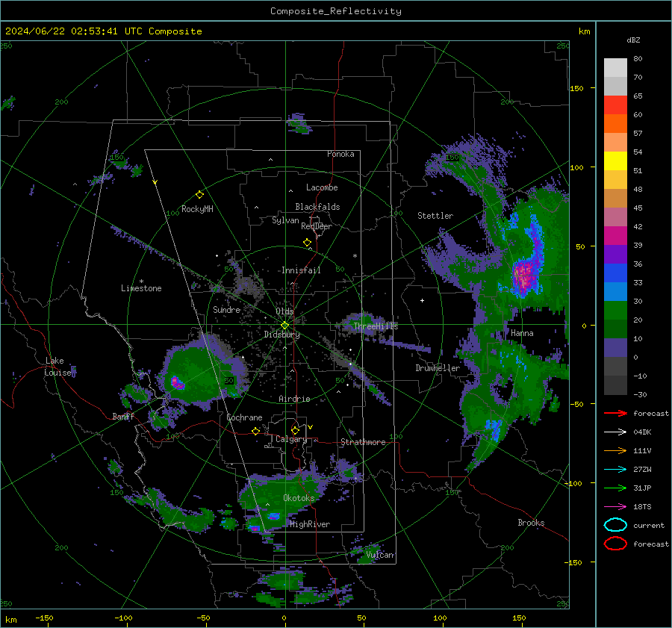Click the Cochrane label

tap(244, 417)
